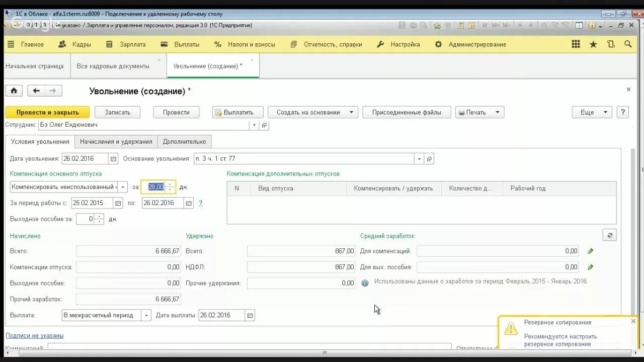The image size is (644, 362).
Task: Add page to favorites via green-arrow star icon
Action: tap(437, 25)
